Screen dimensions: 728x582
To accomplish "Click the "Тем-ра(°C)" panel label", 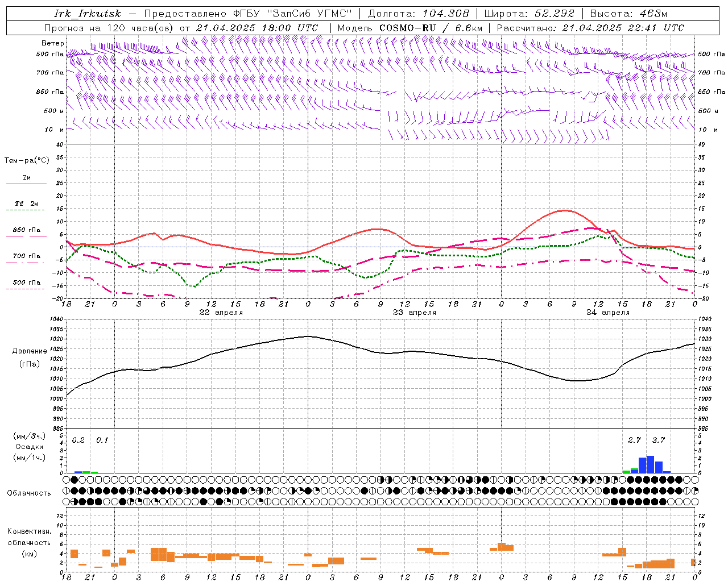I will pos(27,161).
